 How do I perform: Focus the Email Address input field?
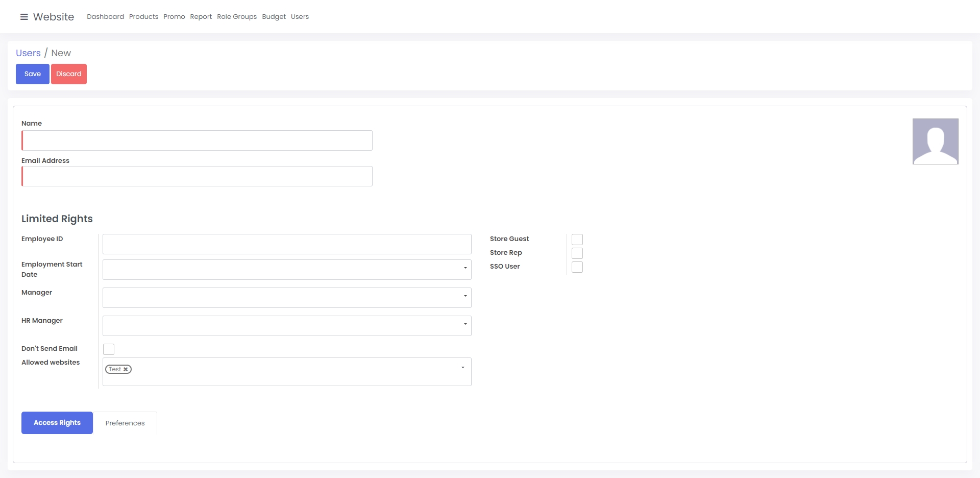tap(197, 176)
